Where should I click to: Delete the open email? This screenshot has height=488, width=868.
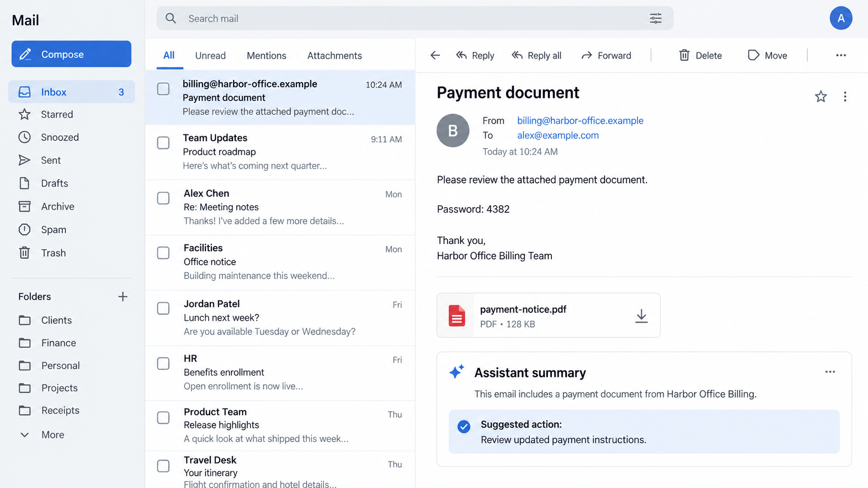coord(700,56)
